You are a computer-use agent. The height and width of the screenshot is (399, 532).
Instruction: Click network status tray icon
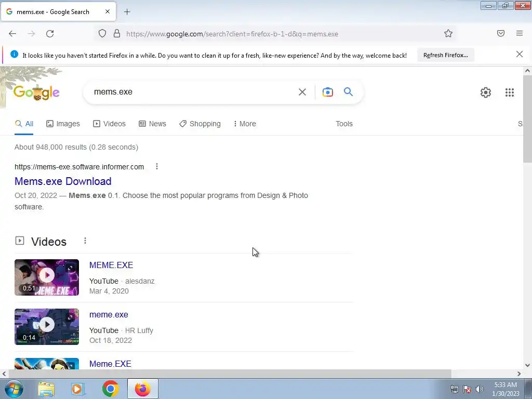(x=454, y=389)
